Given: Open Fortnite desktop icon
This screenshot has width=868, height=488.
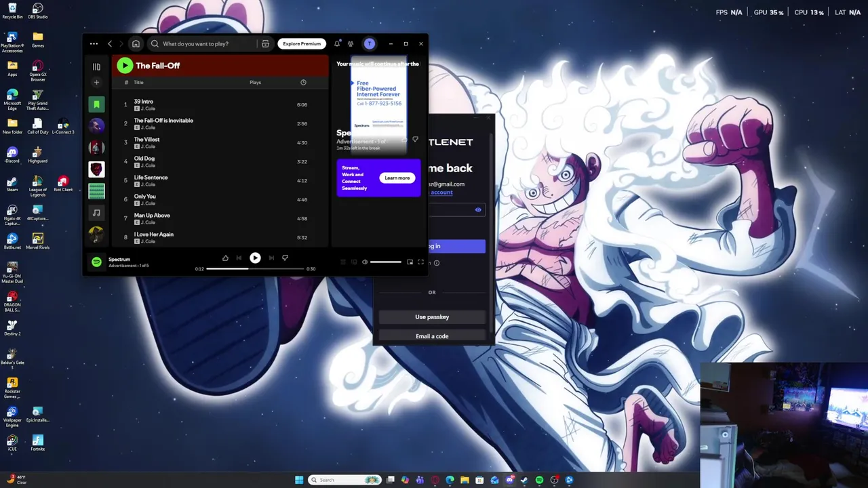Looking at the screenshot, I should tap(38, 443).
